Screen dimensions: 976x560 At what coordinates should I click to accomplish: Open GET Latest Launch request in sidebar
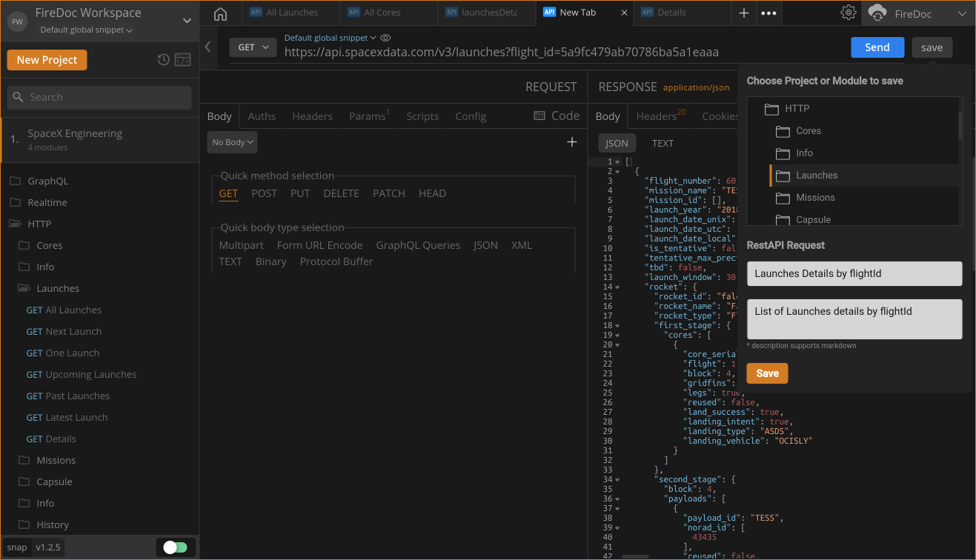67,417
